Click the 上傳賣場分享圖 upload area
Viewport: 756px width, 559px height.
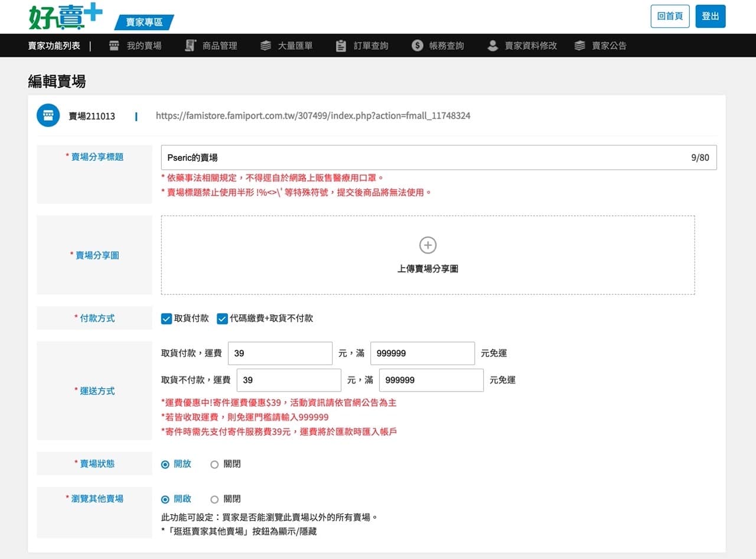click(x=428, y=255)
